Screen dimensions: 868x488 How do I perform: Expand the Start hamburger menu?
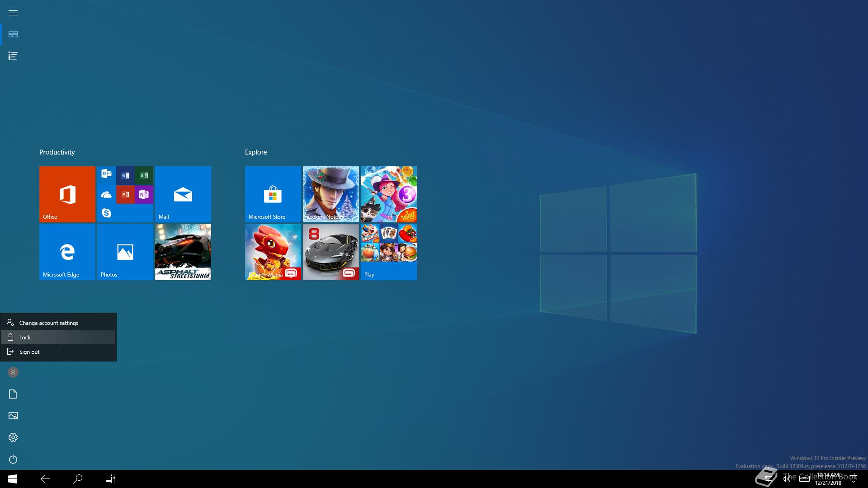(x=13, y=13)
